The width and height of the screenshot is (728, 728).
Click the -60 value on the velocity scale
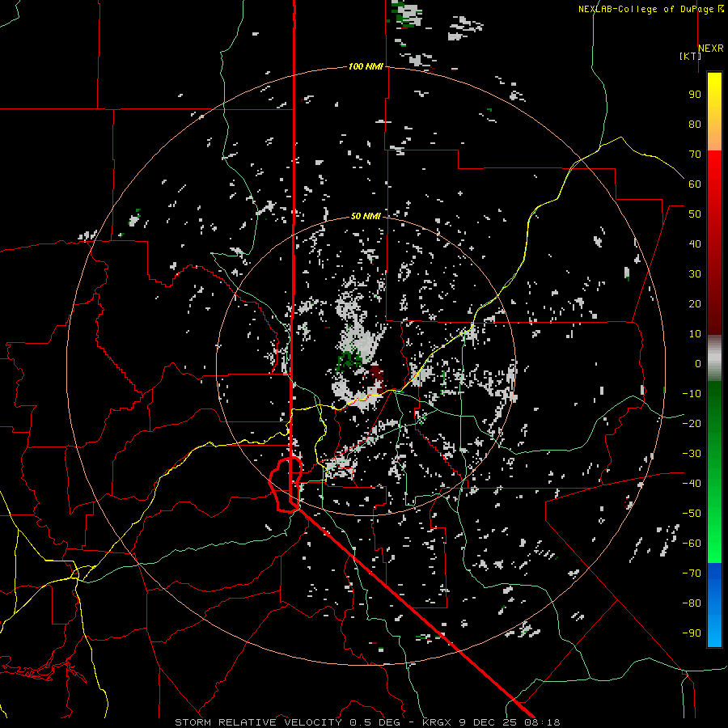(x=692, y=544)
